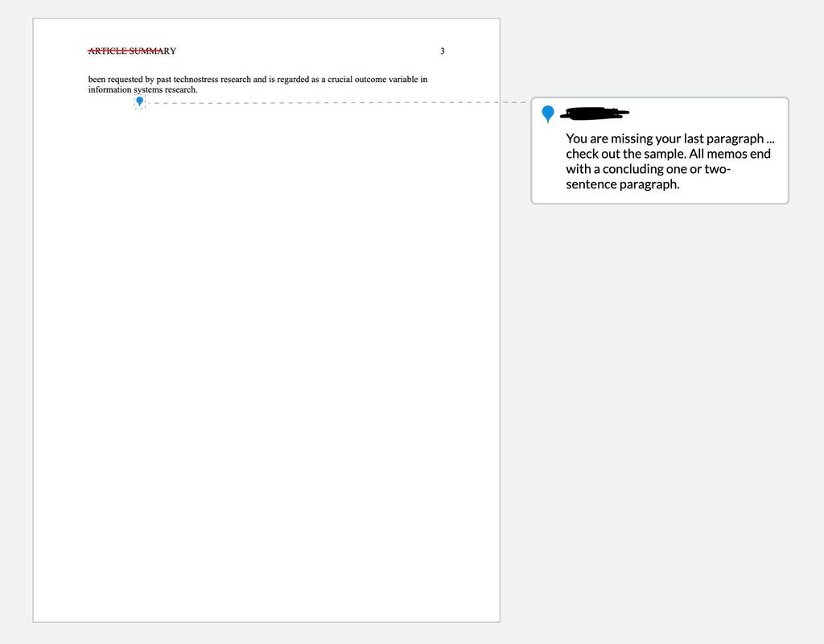Click the line "information systems research."
This screenshot has height=644, width=824.
tap(143, 90)
